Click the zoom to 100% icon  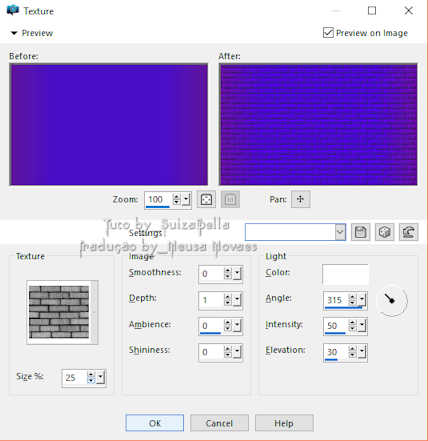(230, 199)
